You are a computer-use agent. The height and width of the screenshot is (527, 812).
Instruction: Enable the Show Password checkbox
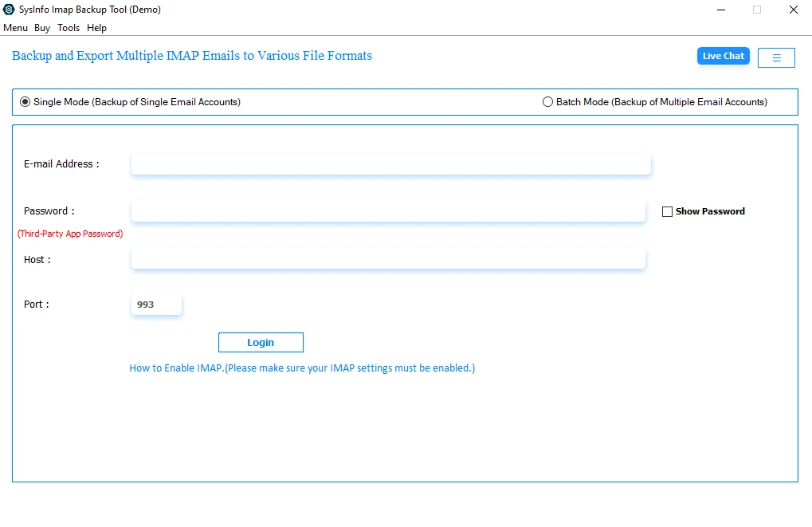(667, 210)
